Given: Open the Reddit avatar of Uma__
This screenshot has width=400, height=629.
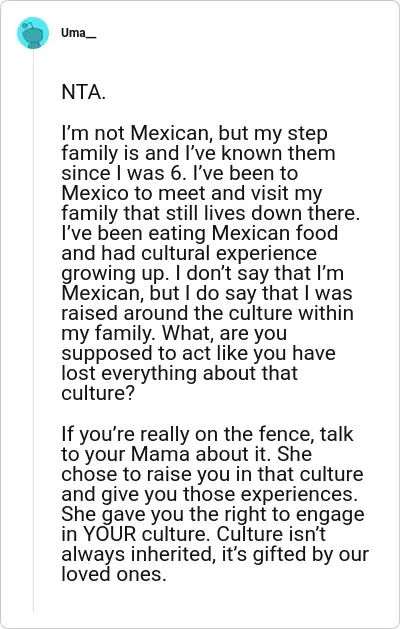Looking at the screenshot, I should pyautogui.click(x=33, y=33).
